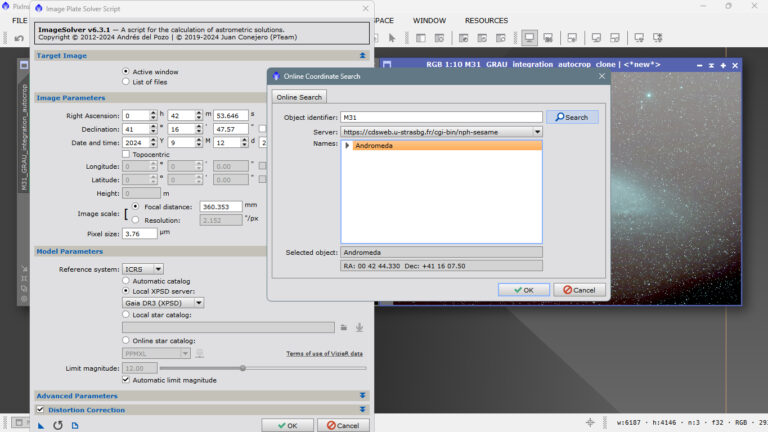Select the Resolution radio button
Screen dimensions: 768x432
pyautogui.click(x=135, y=220)
